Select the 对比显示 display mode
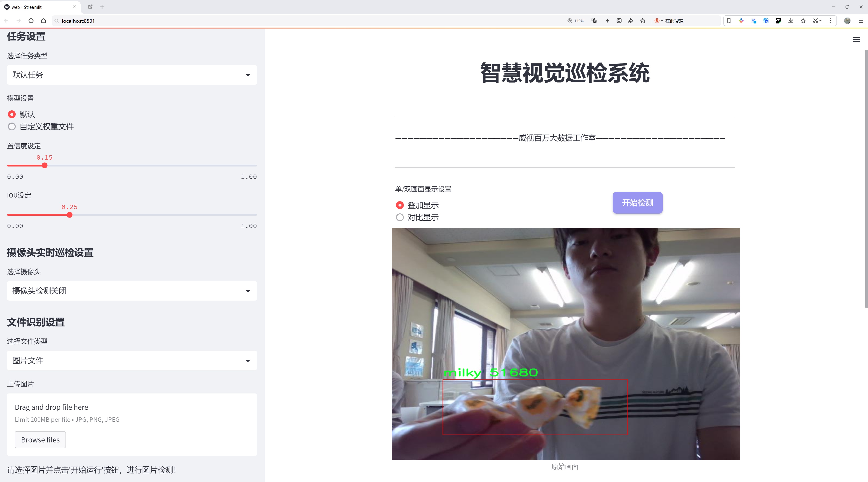This screenshot has height=482, width=868. click(x=400, y=218)
